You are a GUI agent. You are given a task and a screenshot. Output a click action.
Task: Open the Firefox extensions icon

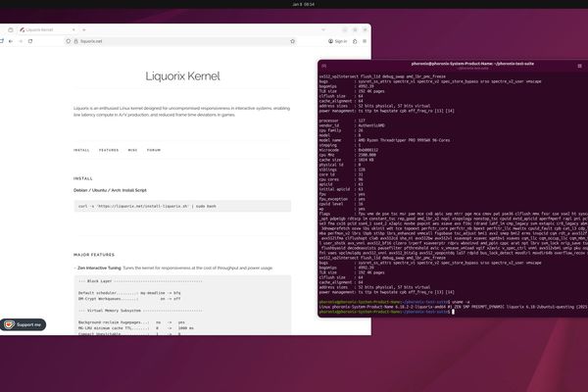tap(355, 41)
